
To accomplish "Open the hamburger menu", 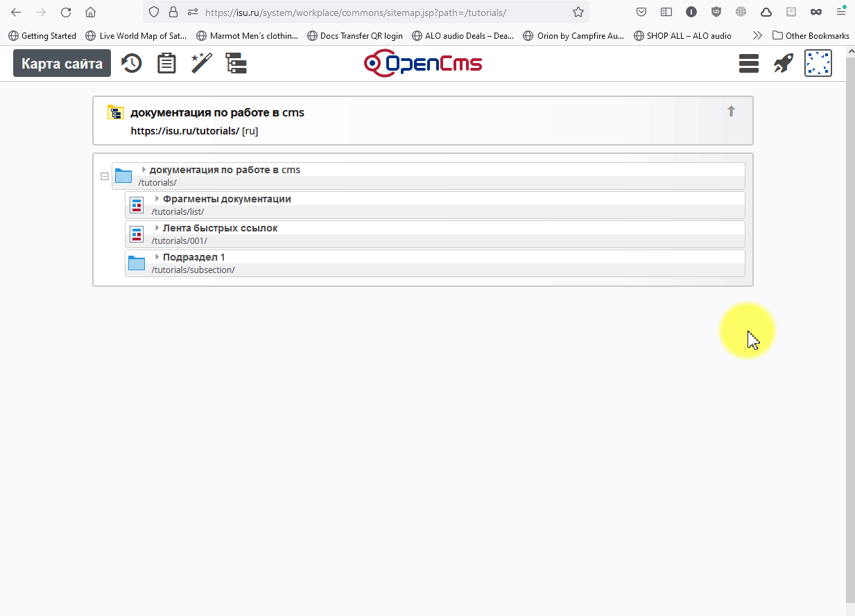I will (x=748, y=63).
